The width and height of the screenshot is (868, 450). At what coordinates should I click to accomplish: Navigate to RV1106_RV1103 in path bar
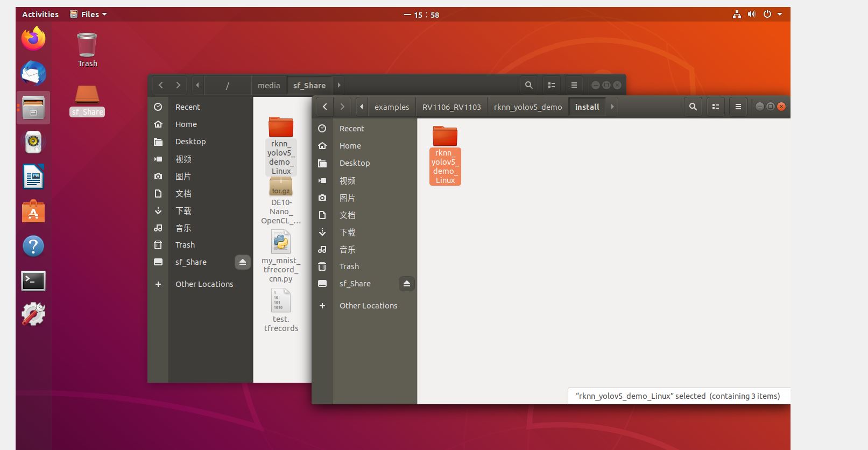pos(451,107)
